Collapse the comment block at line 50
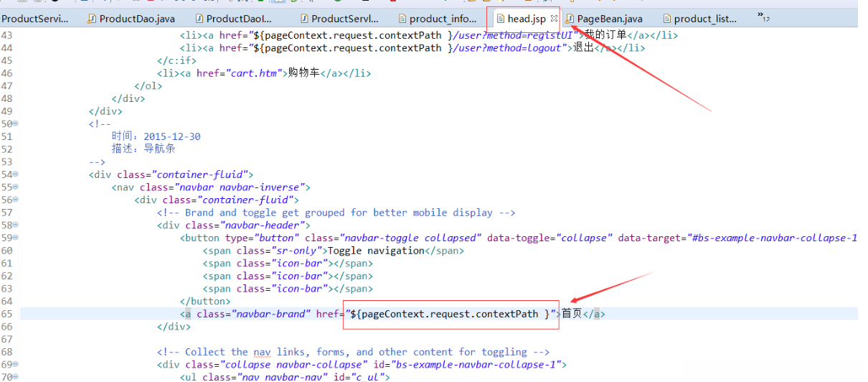This screenshot has height=382, width=868. coord(16,124)
